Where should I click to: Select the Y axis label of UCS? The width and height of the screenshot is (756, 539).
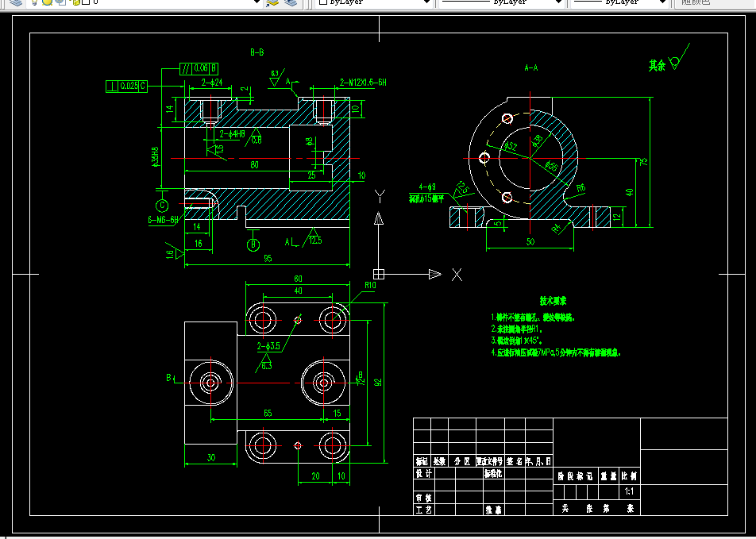point(380,196)
